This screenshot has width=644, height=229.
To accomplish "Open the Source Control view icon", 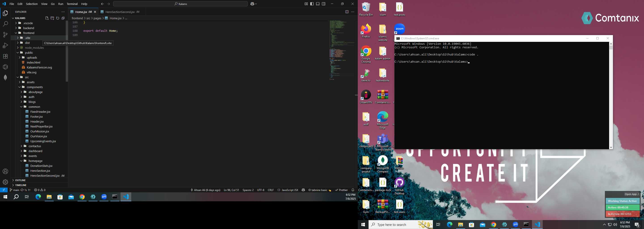I will pyautogui.click(x=5, y=35).
